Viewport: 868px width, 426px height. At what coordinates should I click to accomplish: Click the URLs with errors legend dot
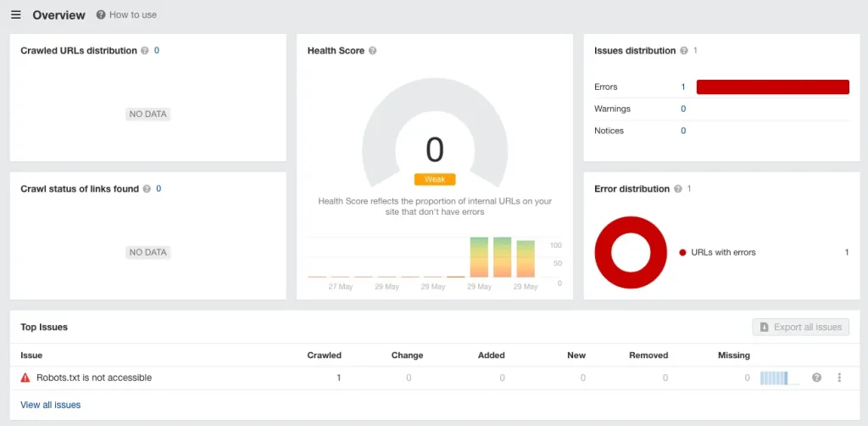pos(682,253)
